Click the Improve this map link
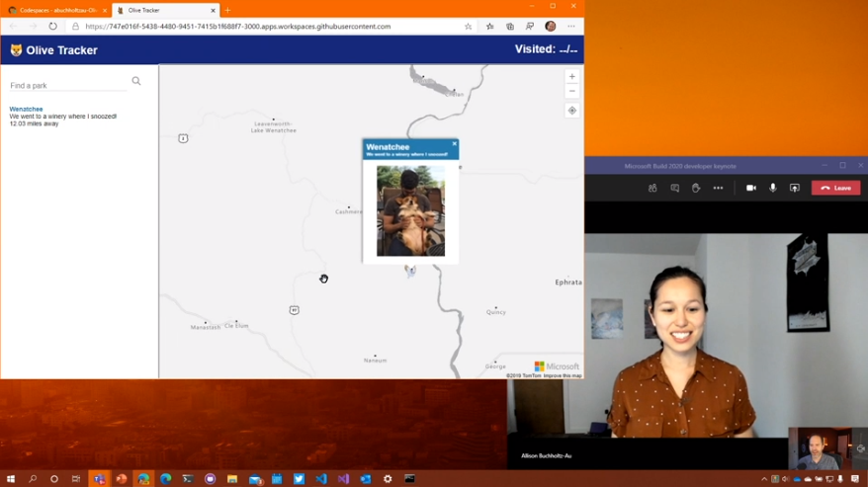 563,375
